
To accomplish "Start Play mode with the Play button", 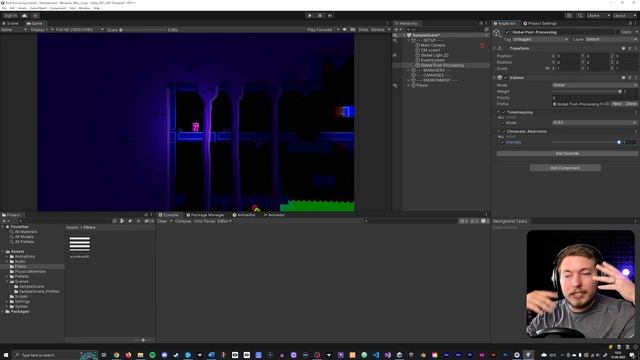I will coord(309,16).
